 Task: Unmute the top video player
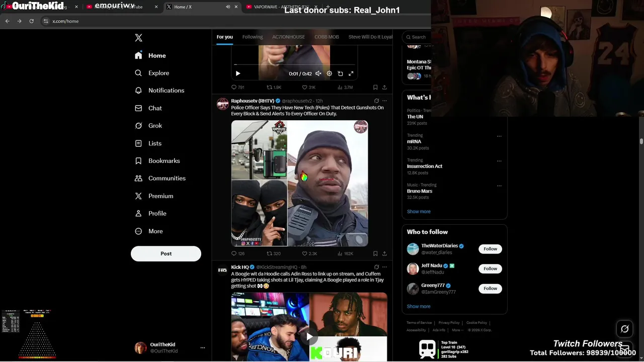318,73
